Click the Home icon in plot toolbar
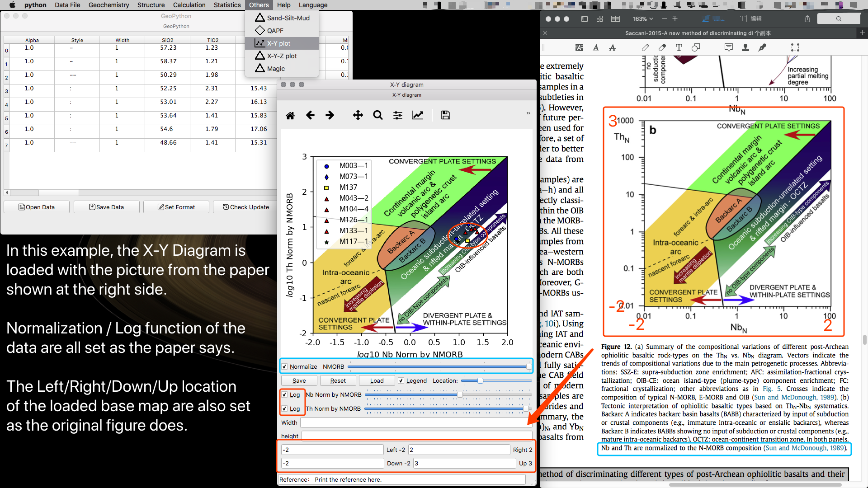The height and width of the screenshot is (488, 868). point(290,116)
